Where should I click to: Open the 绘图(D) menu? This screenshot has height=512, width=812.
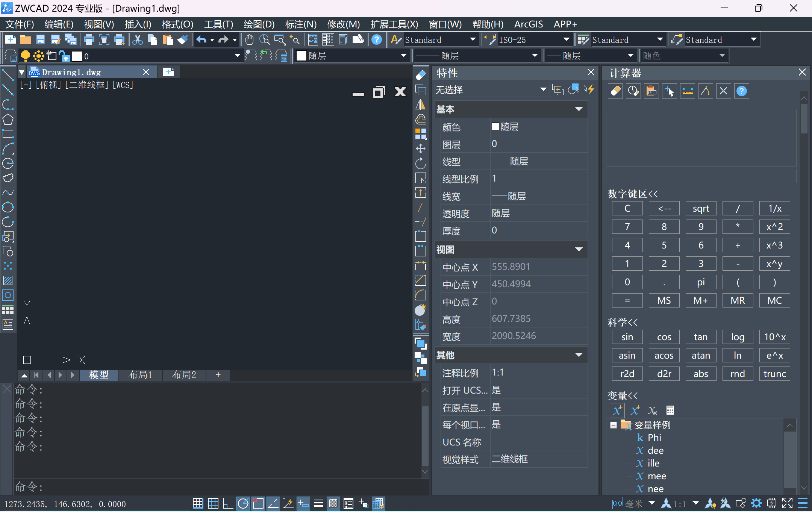pyautogui.click(x=259, y=24)
